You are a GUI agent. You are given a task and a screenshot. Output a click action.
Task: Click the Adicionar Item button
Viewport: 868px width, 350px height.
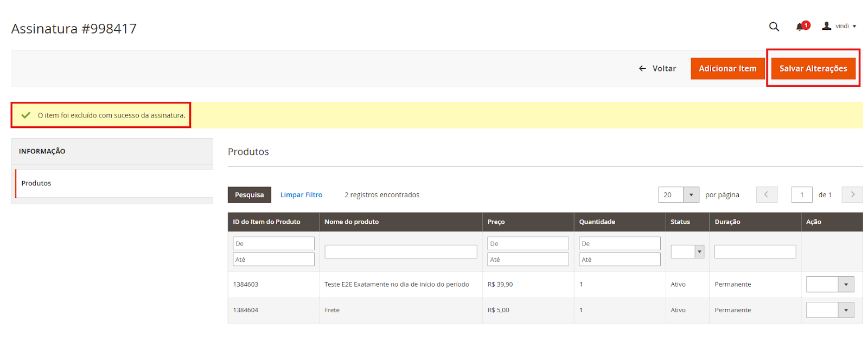click(x=727, y=68)
